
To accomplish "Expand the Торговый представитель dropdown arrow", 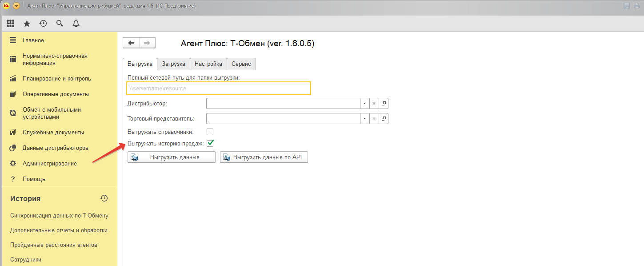I will (364, 119).
